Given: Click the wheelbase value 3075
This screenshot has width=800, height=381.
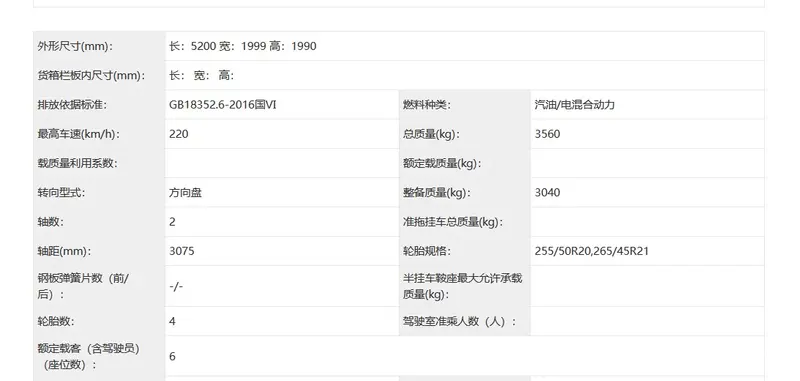Looking at the screenshot, I should click(182, 251).
